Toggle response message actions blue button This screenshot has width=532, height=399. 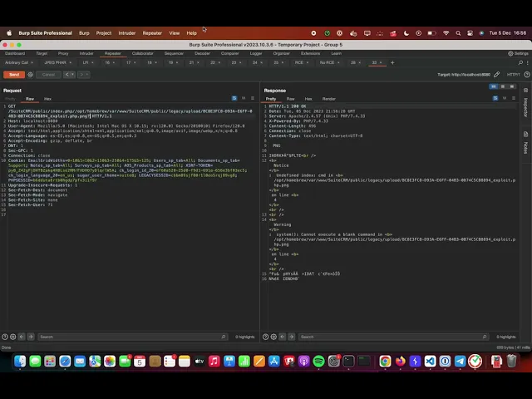(x=495, y=98)
